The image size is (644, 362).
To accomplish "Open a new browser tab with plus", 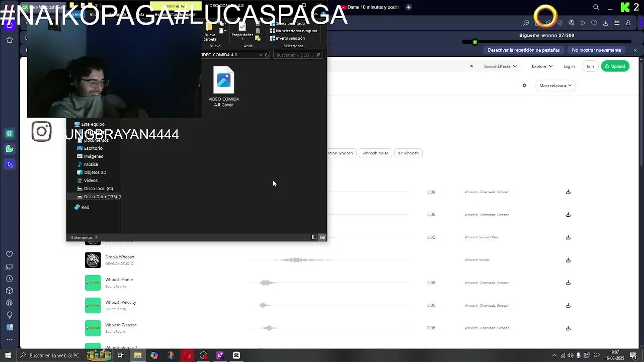I will 409,7.
